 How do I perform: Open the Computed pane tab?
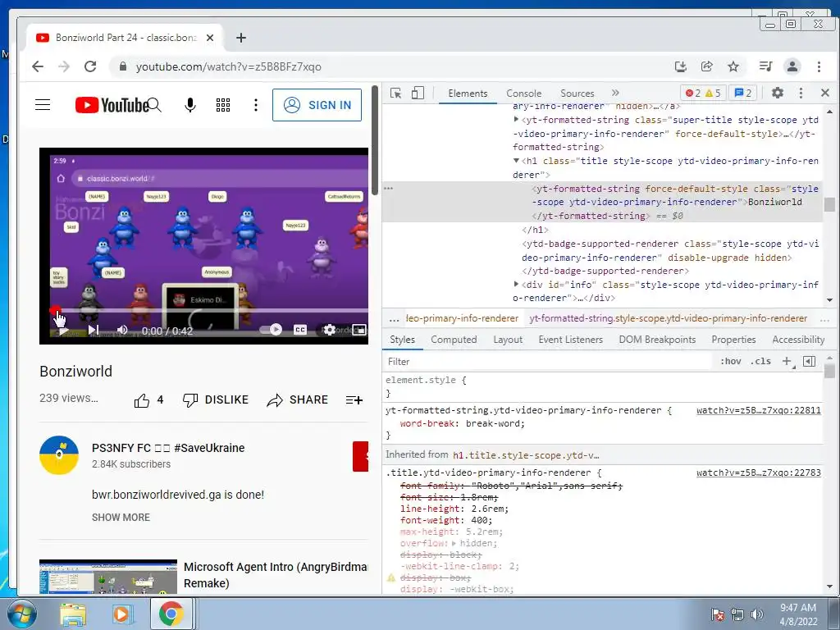454,340
